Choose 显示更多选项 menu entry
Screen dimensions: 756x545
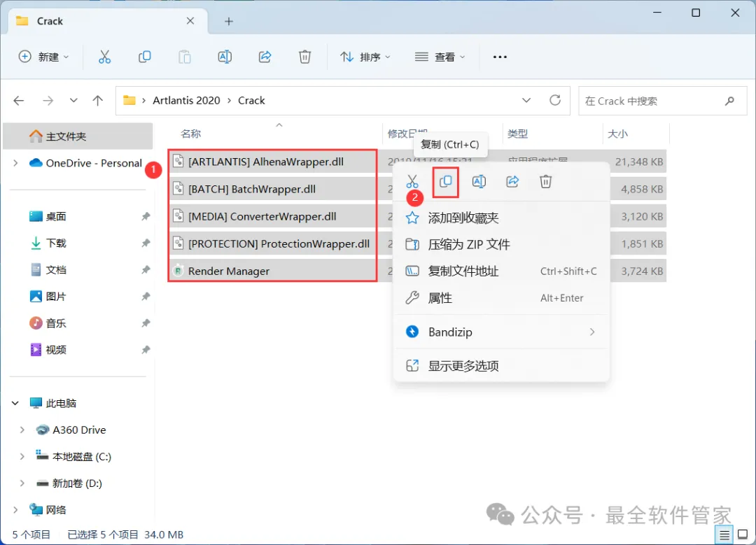point(501,366)
